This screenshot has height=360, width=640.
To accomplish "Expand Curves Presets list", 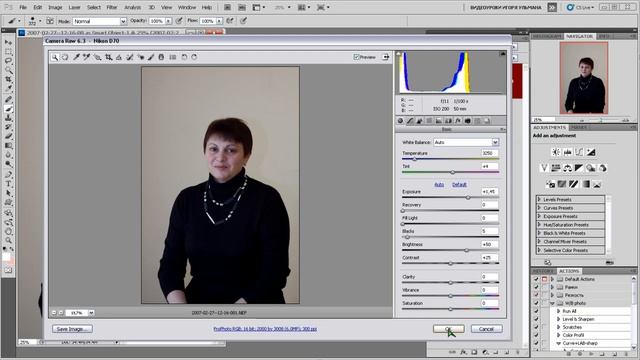I will click(x=539, y=208).
